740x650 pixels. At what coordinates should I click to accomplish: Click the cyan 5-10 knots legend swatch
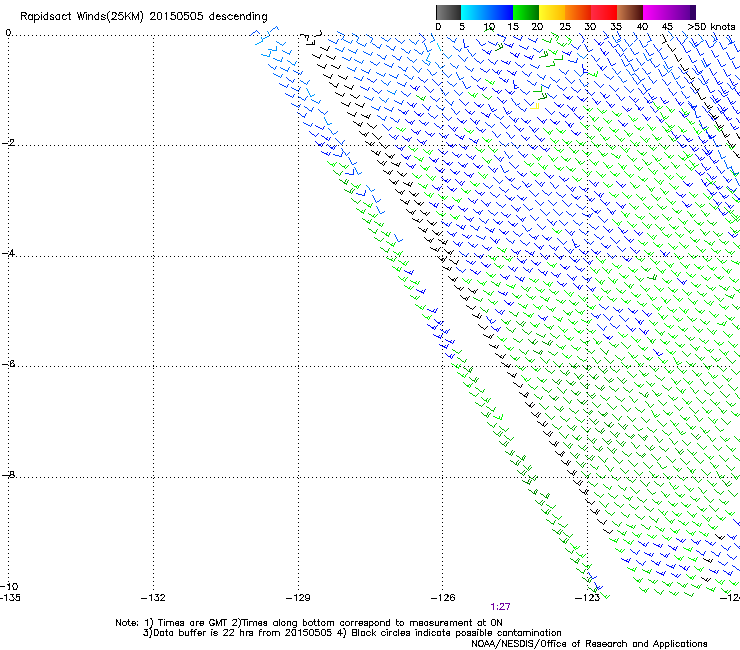(474, 12)
